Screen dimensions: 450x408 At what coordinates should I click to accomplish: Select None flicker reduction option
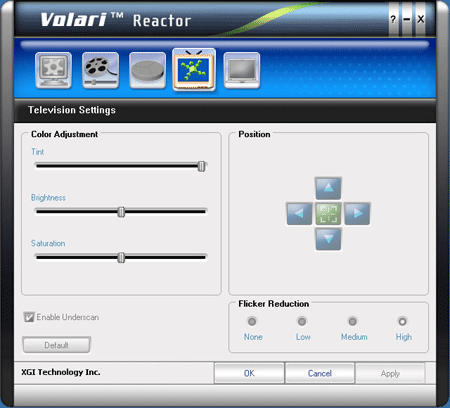pos(252,321)
